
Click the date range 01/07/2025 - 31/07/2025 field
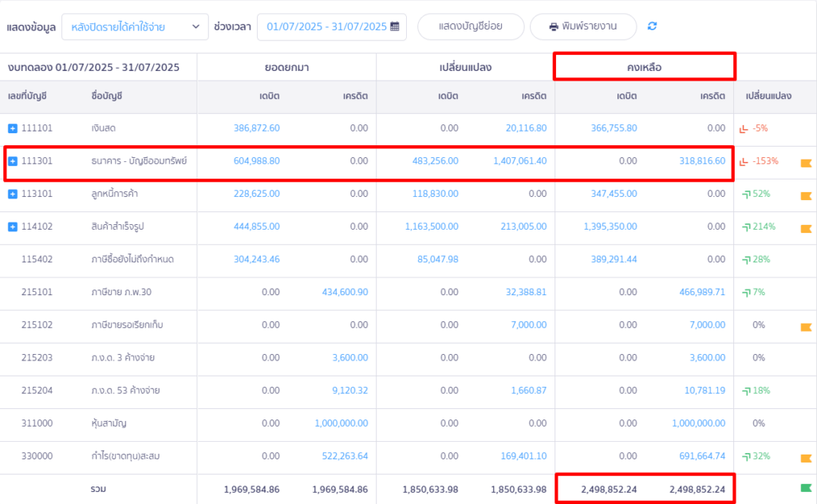(326, 26)
